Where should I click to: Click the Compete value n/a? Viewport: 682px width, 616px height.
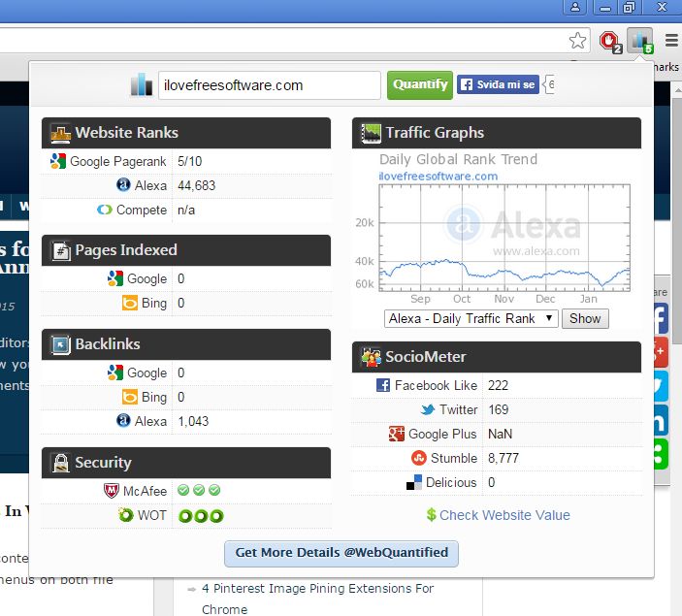click(x=186, y=211)
